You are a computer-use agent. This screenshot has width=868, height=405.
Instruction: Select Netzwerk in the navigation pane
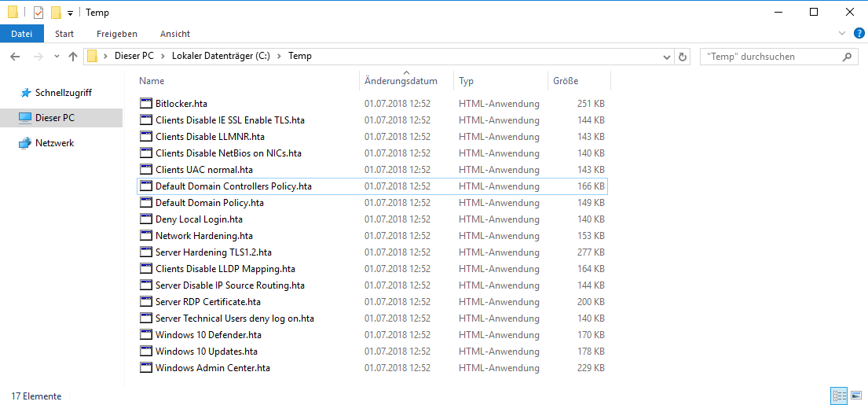point(54,143)
